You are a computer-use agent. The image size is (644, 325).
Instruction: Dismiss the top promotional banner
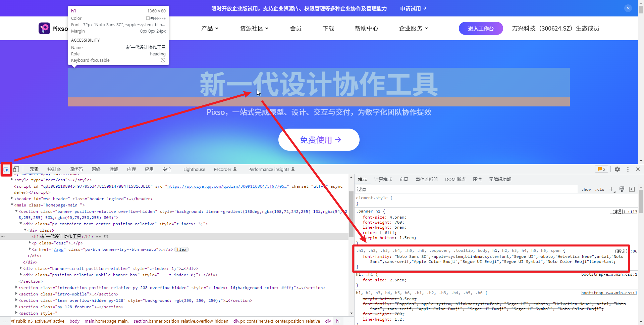click(628, 8)
